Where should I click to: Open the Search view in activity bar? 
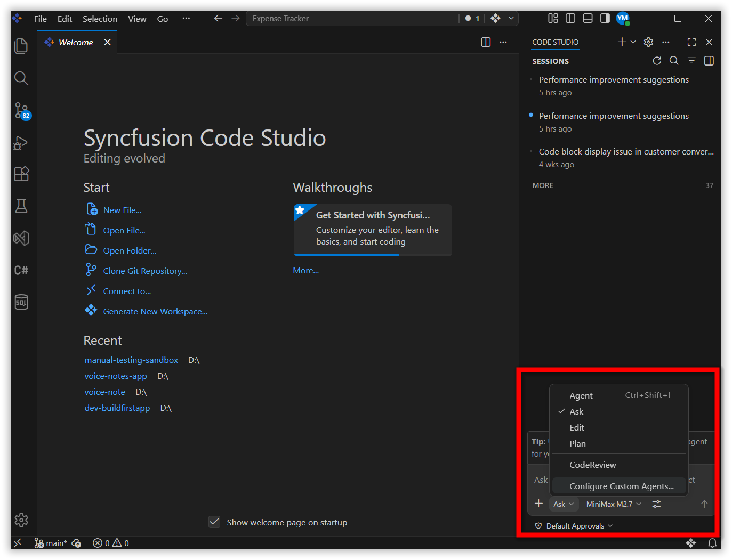point(21,78)
